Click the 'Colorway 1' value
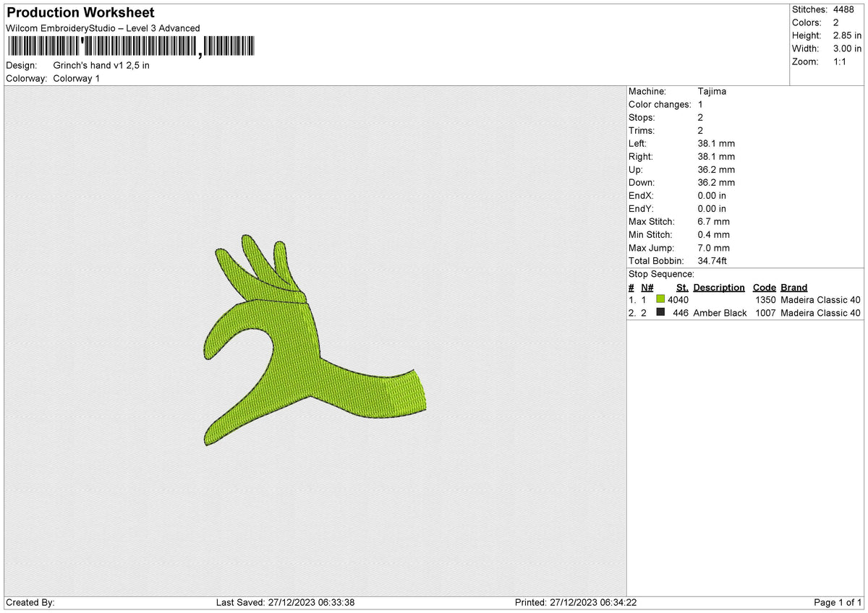Image resolution: width=868 pixels, height=613 pixels. pyautogui.click(x=77, y=78)
